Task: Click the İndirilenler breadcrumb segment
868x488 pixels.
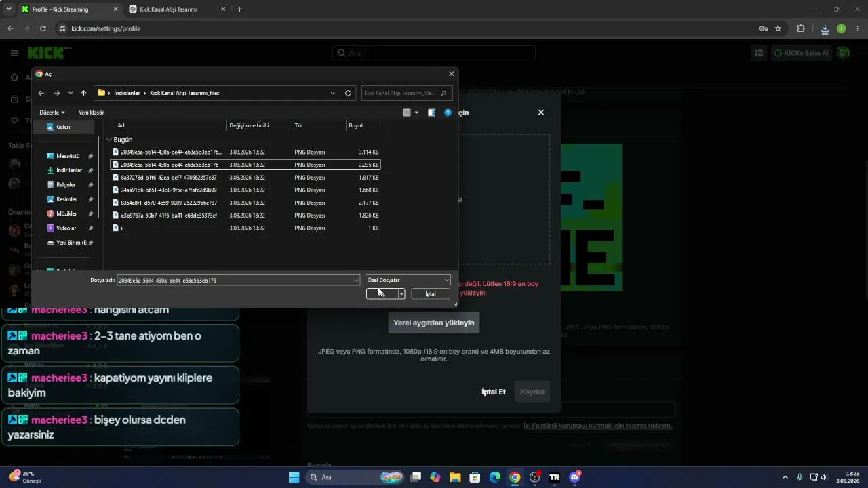Action: tap(127, 93)
